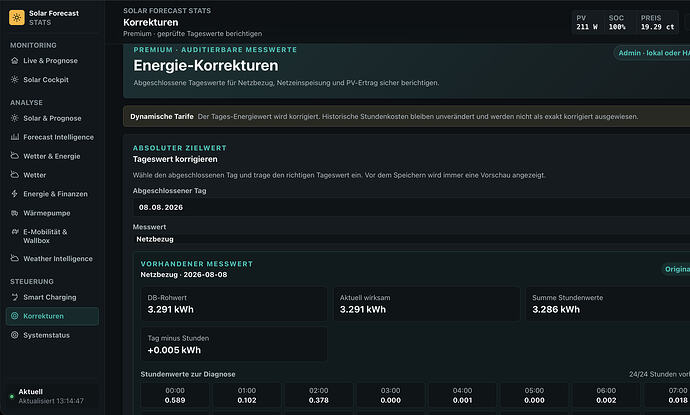Click the Admin - lokal oder HA badge
The height and width of the screenshot is (415, 690).
tap(652, 53)
